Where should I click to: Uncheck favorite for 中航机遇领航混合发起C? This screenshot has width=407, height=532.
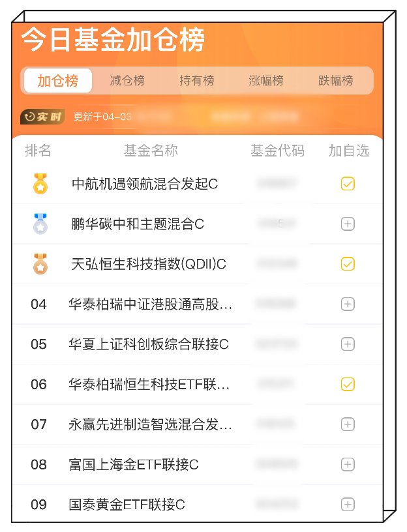coord(348,184)
